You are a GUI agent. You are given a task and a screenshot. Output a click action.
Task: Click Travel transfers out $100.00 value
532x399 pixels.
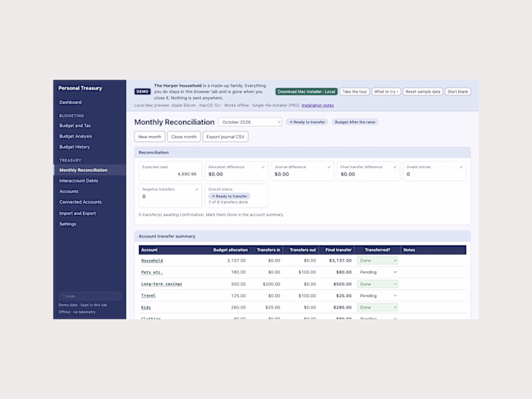(x=307, y=296)
